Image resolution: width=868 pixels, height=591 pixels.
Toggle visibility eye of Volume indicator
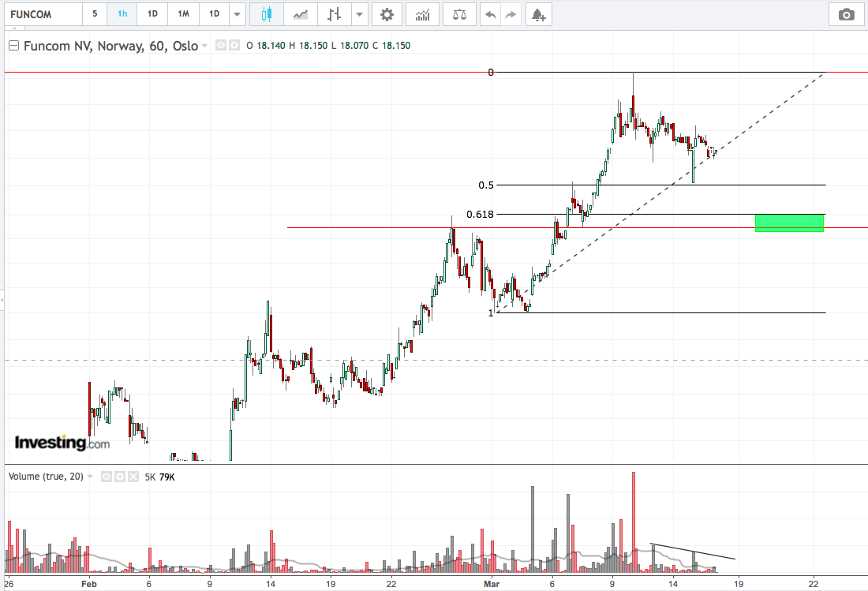point(107,477)
